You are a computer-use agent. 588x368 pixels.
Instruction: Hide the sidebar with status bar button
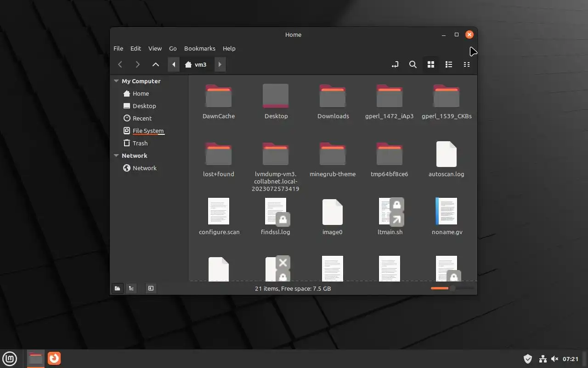click(151, 288)
